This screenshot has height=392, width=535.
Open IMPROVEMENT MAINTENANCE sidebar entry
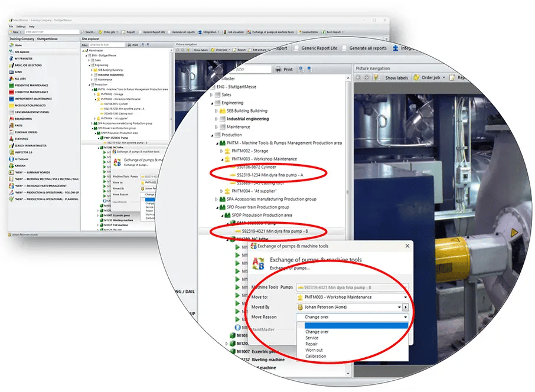click(33, 99)
